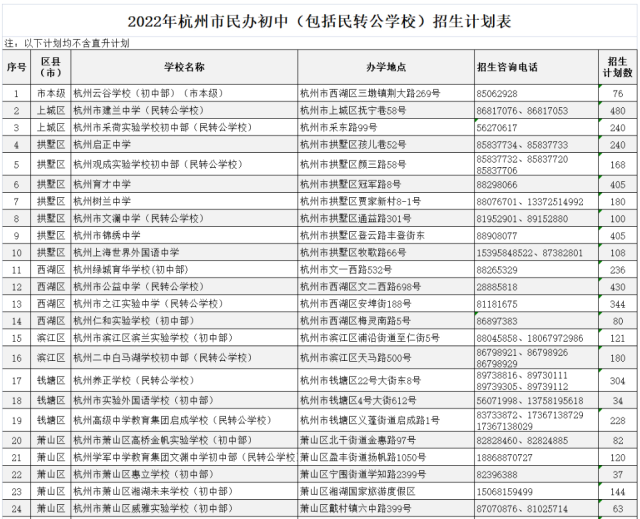This screenshot has width=640, height=519.
Task: Click the phone cell 28885818
Action: point(536,287)
